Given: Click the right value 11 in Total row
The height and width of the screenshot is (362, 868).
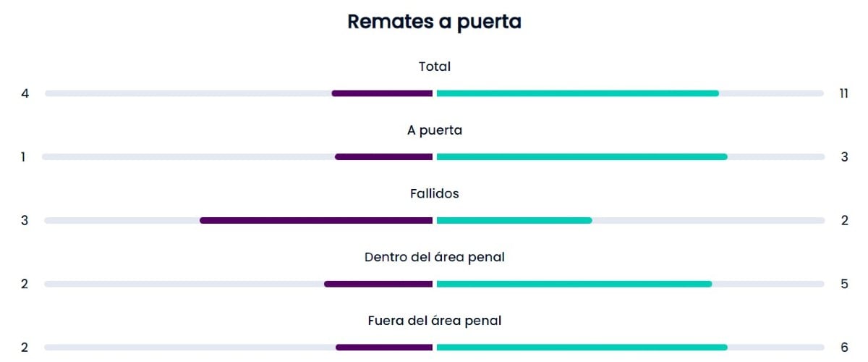Looking at the screenshot, I should click(844, 93).
